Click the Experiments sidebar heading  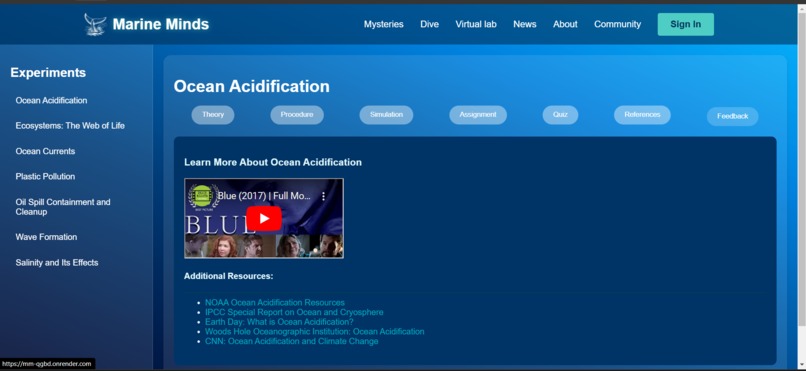(x=48, y=72)
